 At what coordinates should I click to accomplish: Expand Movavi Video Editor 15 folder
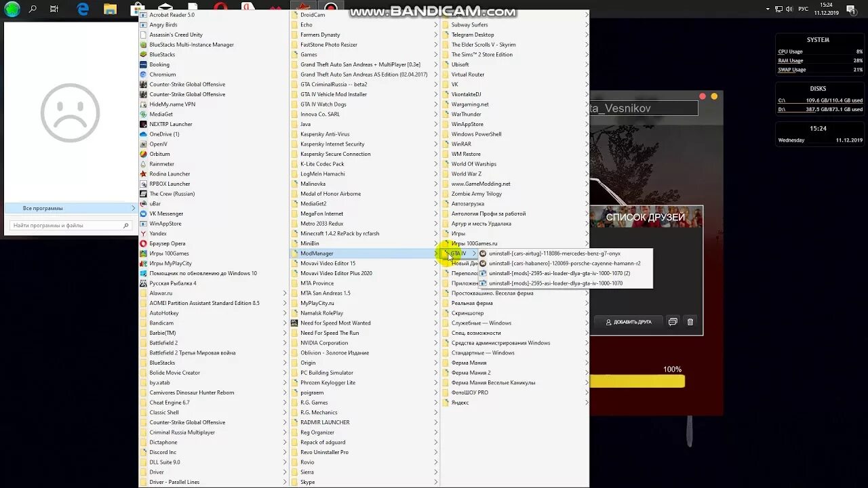[x=364, y=264]
